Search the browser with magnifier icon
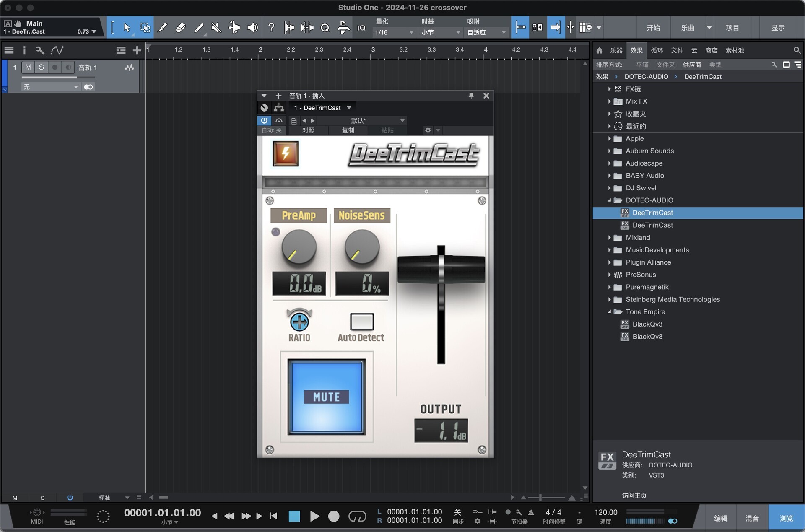The width and height of the screenshot is (805, 532). (797, 50)
